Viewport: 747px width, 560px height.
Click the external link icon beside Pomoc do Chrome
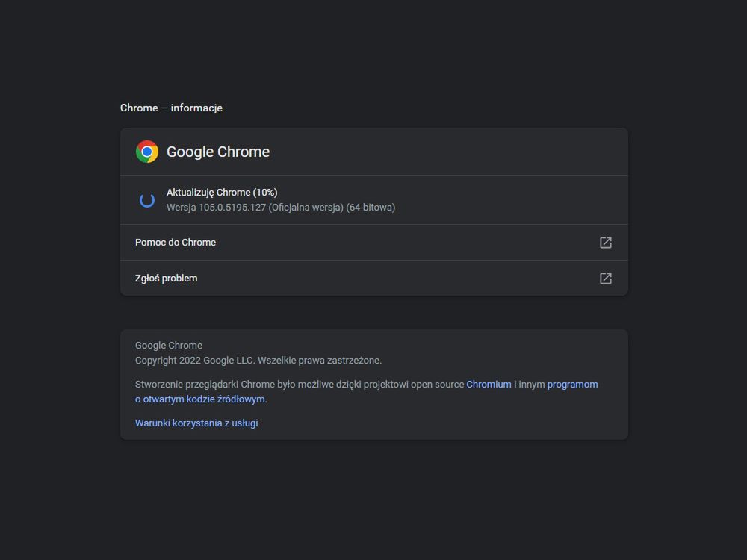click(605, 242)
